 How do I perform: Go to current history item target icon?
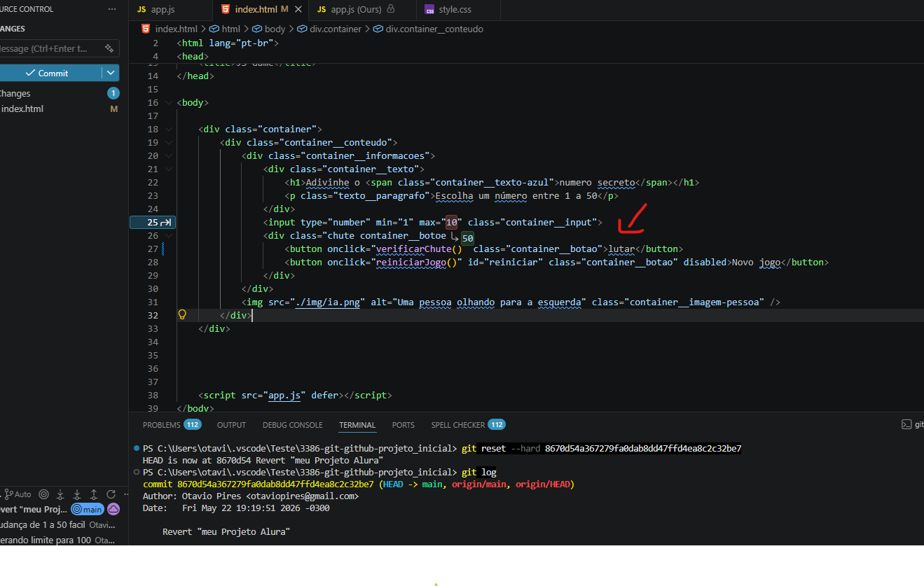[x=44, y=494]
